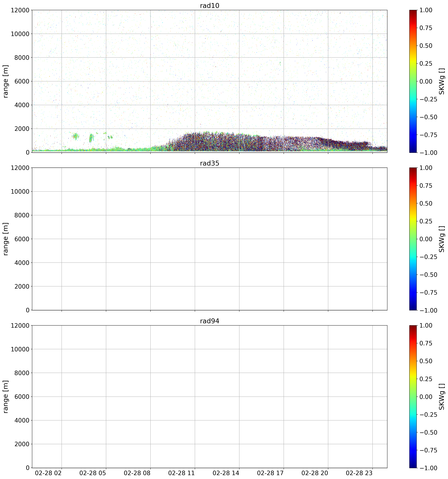Select the "−1.00" tick on the rad35 colorbar
The image size is (448, 479).
(428, 310)
